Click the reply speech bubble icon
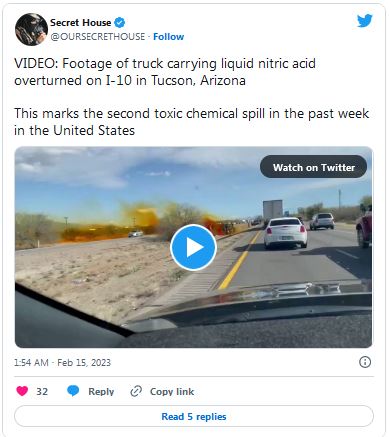 pos(73,391)
